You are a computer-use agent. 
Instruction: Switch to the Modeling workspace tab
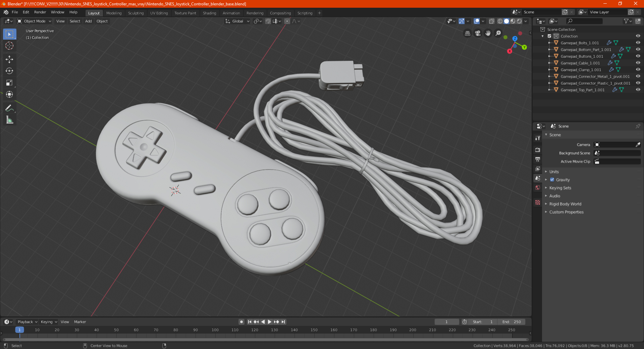[114, 13]
